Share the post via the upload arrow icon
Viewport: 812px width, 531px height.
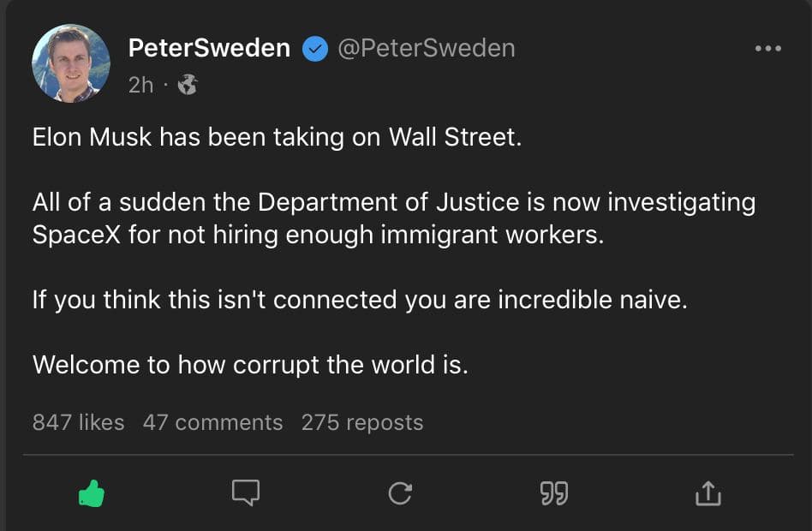(708, 492)
